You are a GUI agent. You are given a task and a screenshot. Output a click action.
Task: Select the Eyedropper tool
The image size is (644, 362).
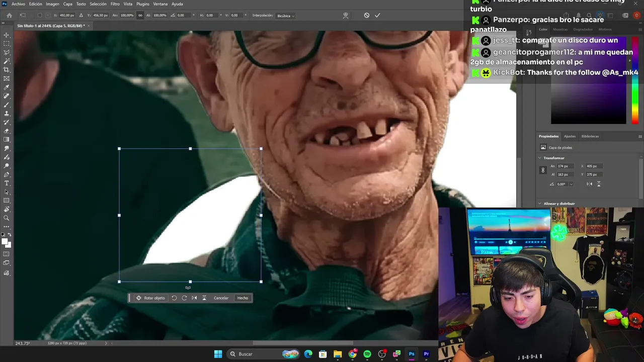[x=7, y=87]
